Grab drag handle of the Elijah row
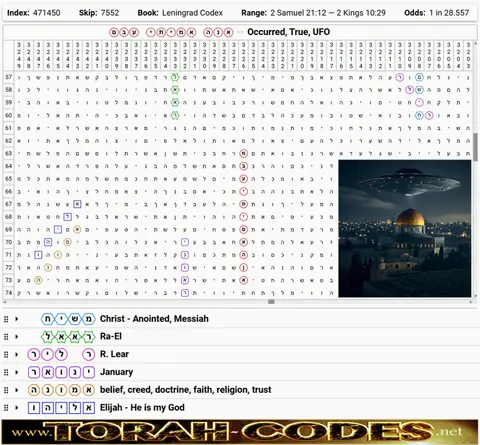Screen dimensions: 480x445 coord(6,408)
